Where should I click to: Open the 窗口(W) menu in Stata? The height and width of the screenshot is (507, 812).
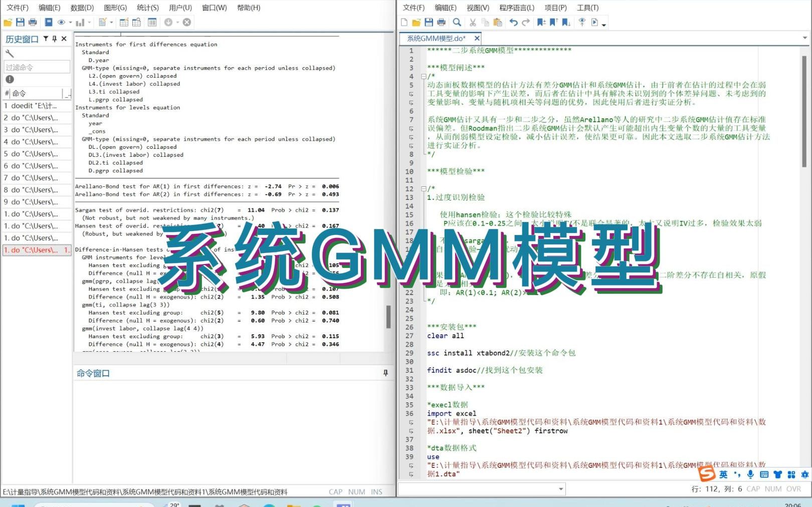tap(215, 8)
